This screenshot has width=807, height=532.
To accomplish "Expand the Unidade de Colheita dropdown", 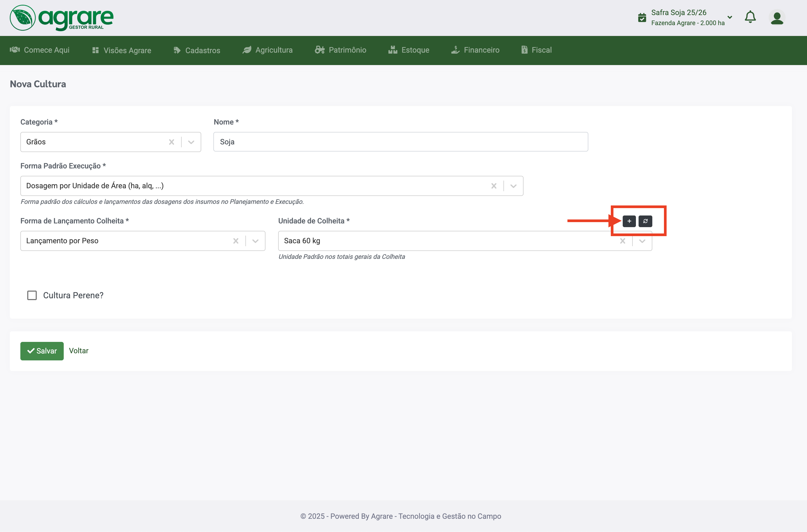I will click(642, 241).
